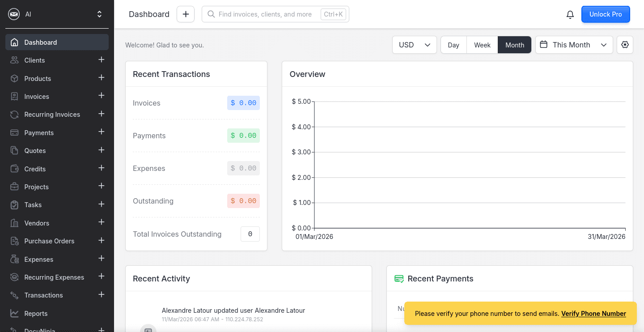The image size is (644, 332).
Task: Click the Verify Phone Number link
Action: click(593, 314)
